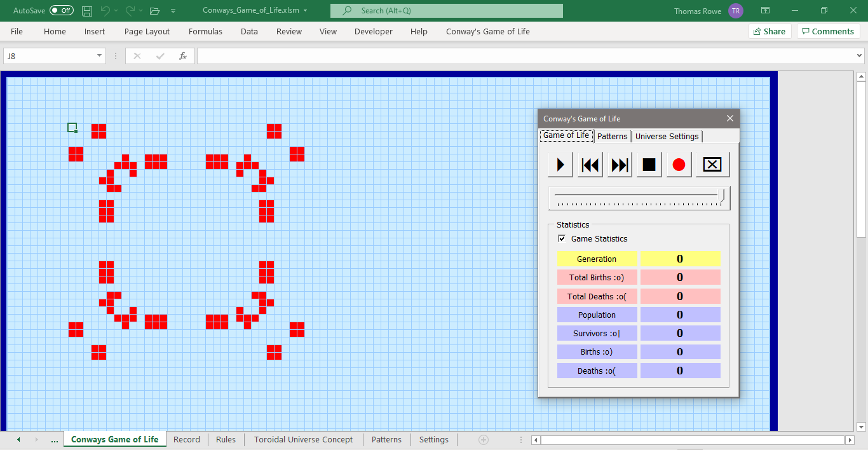This screenshot has height=450, width=868.
Task: Stop the simulation with the square button
Action: (x=649, y=165)
